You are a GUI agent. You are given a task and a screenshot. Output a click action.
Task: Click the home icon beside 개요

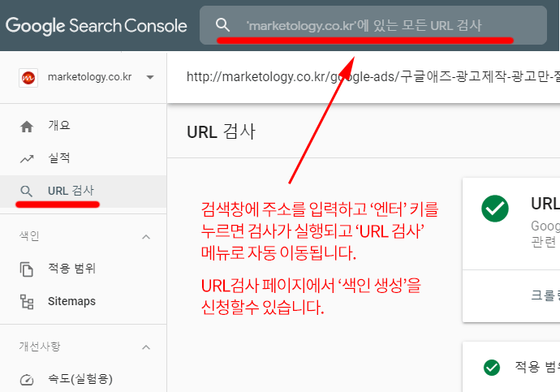click(x=27, y=126)
